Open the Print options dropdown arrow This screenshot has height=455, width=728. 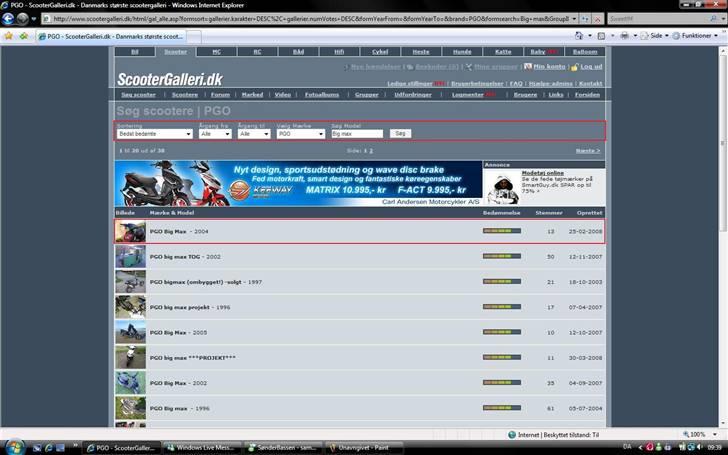[635, 36]
